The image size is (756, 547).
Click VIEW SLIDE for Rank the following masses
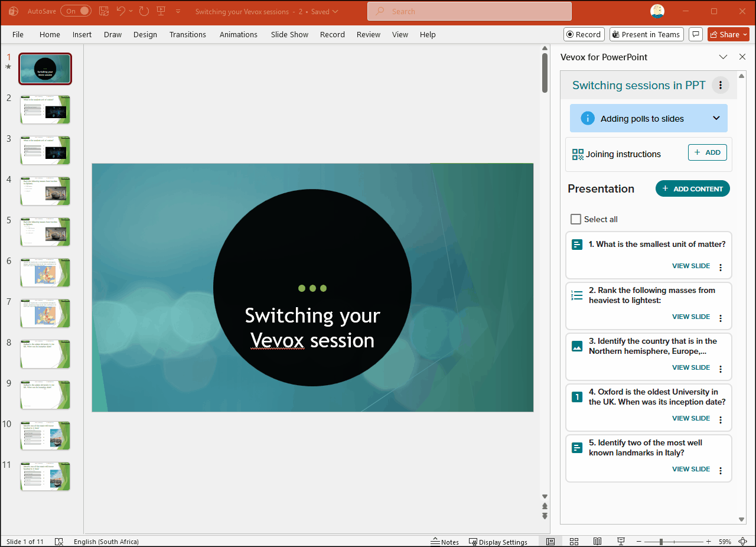click(691, 317)
